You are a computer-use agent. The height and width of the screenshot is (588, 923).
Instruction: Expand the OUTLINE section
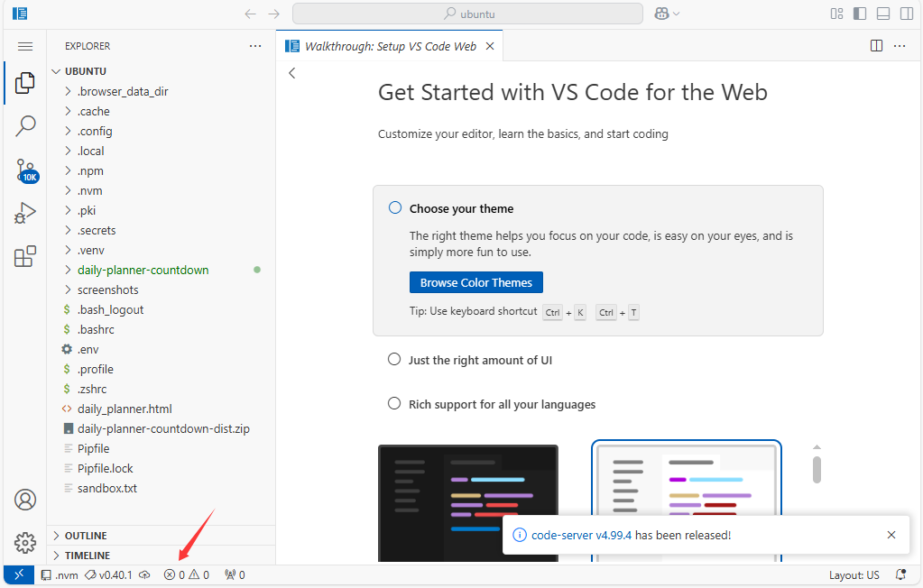click(86, 536)
